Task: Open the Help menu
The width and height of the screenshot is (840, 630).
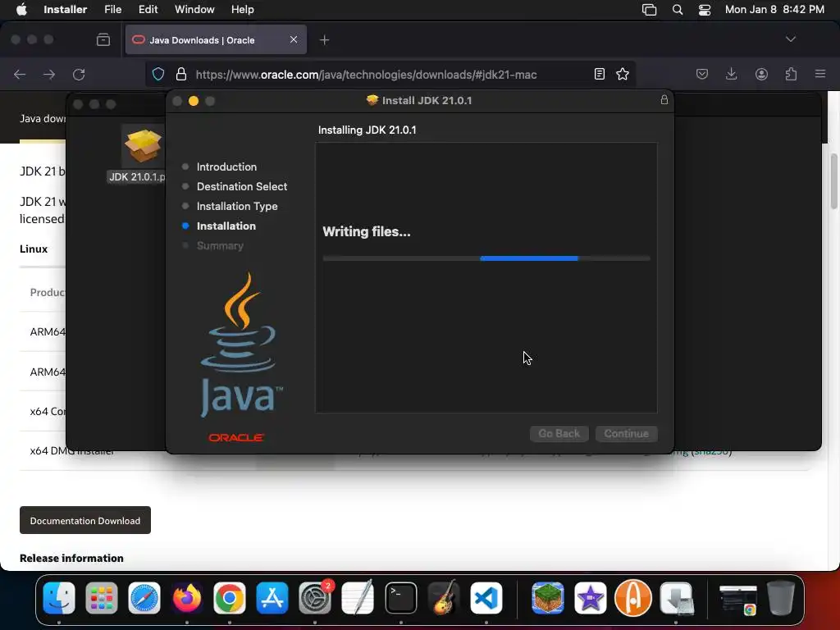Action: pyautogui.click(x=243, y=10)
